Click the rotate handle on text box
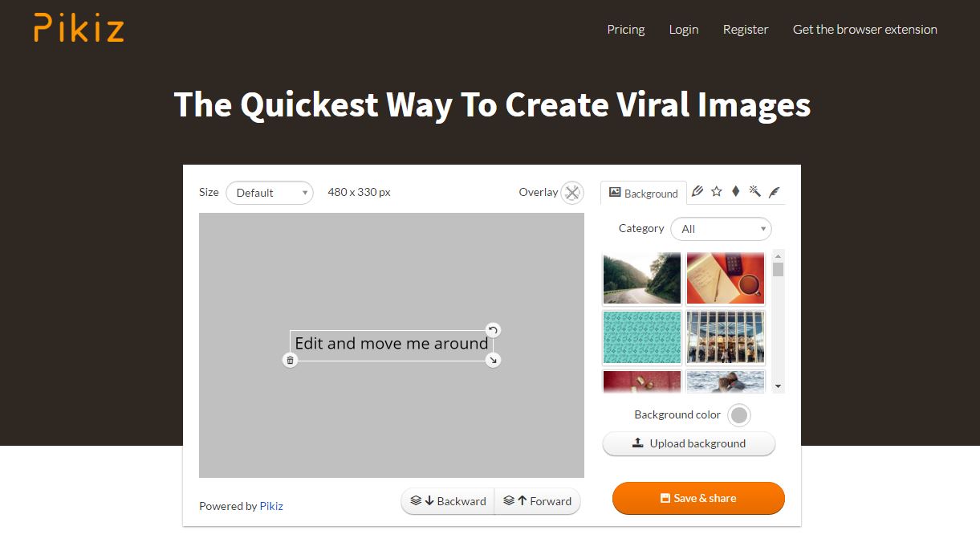980x555 pixels. 493,330
